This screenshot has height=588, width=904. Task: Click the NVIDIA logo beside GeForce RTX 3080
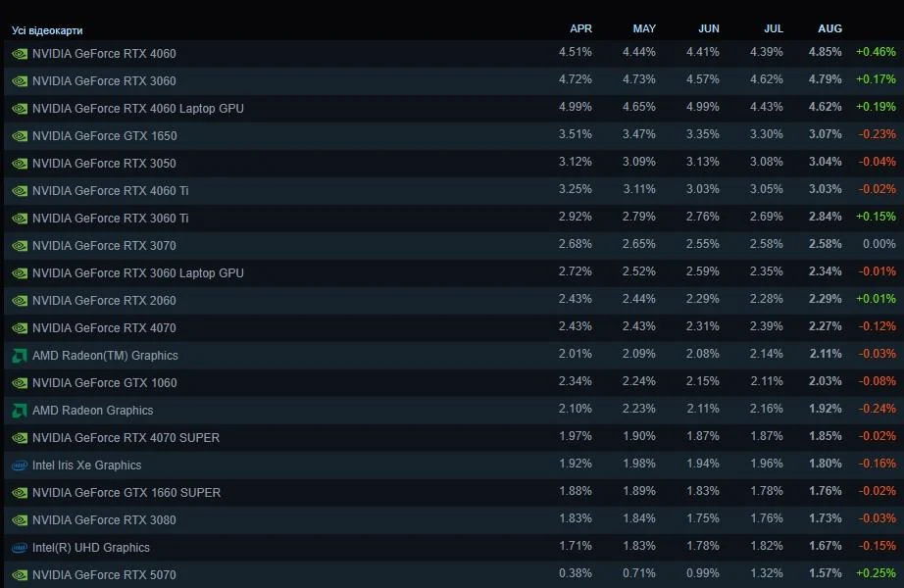[x=20, y=520]
